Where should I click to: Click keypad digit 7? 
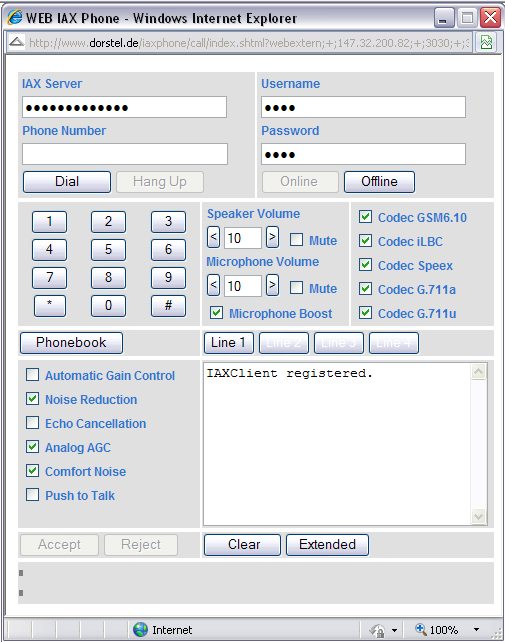49,278
